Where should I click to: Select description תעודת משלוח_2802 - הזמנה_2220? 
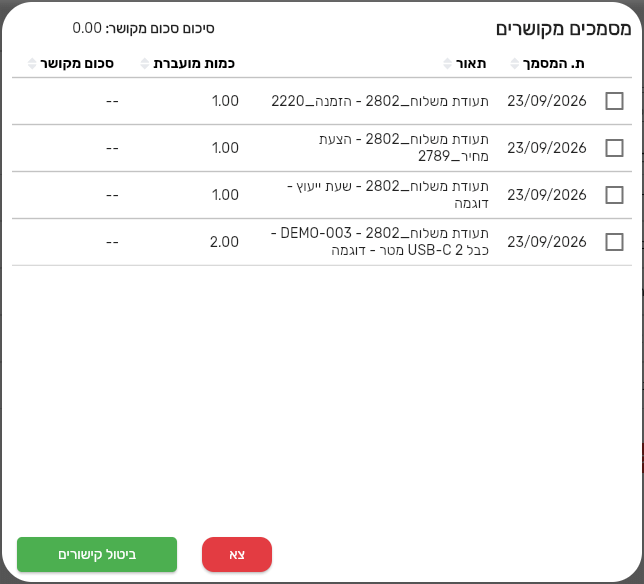[380, 101]
